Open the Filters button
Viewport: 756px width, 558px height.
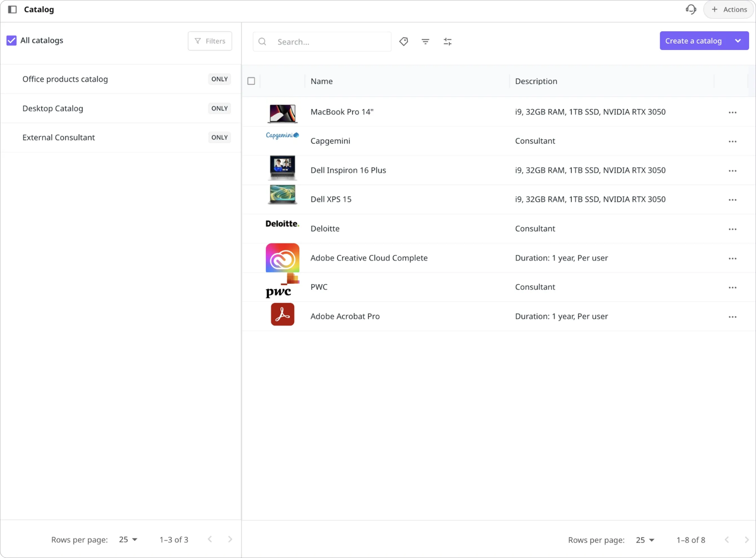pos(210,41)
